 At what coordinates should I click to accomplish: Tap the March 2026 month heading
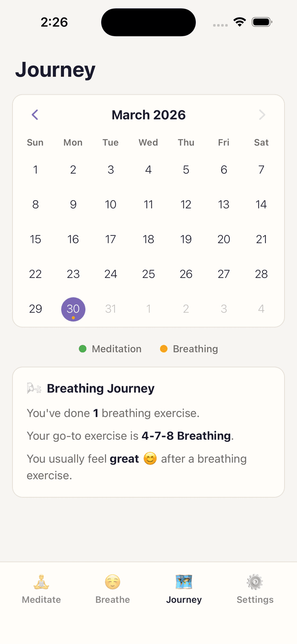pyautogui.click(x=148, y=115)
